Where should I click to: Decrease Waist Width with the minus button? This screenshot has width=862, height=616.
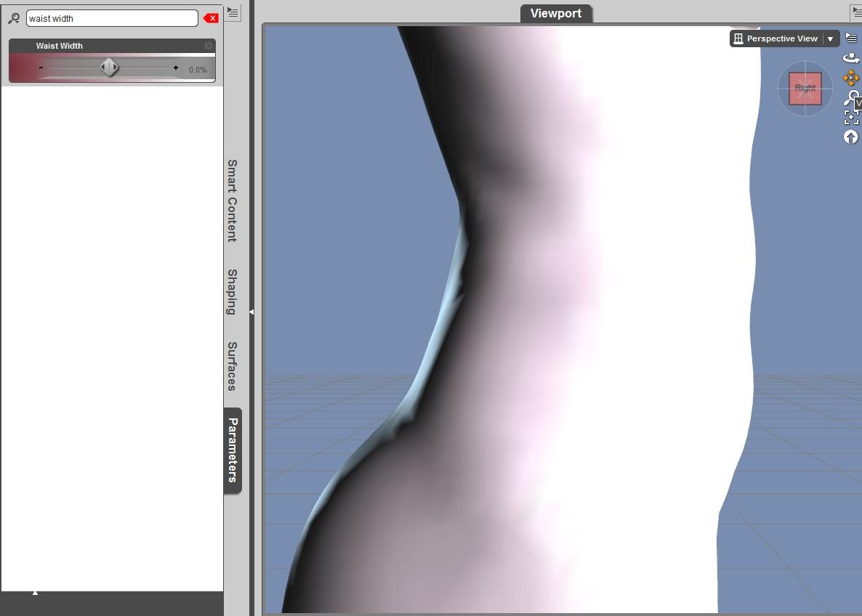41,68
